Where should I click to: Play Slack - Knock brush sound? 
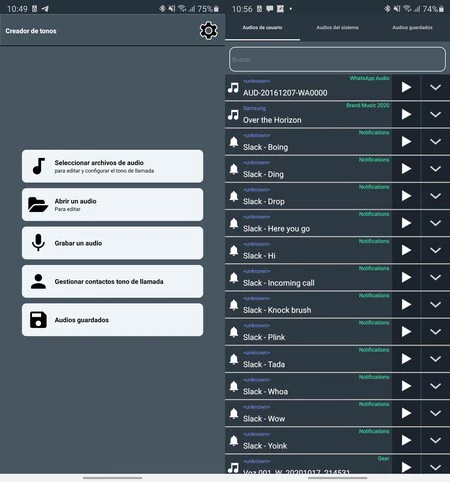click(406, 304)
